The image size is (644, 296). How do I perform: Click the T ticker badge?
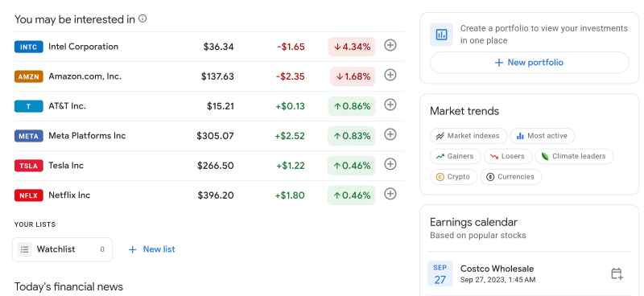pos(29,106)
